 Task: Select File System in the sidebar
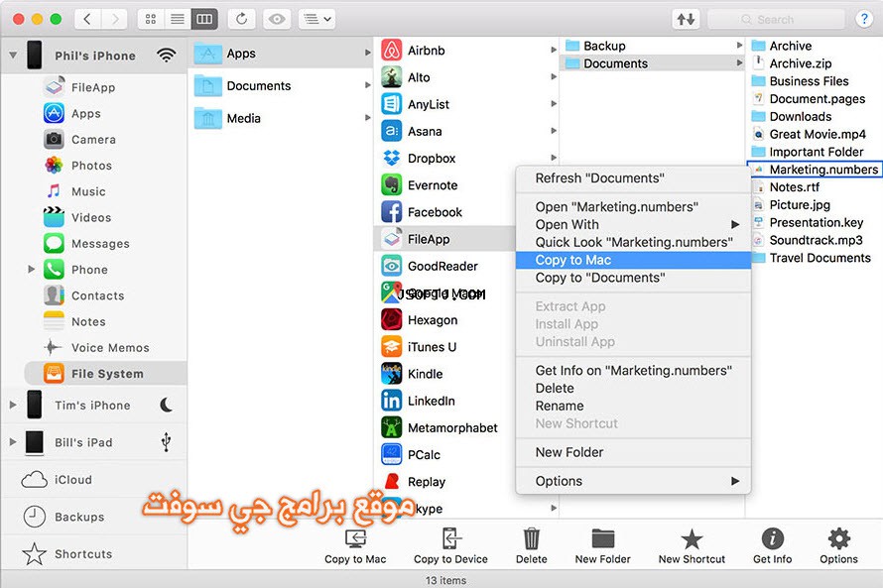click(106, 374)
